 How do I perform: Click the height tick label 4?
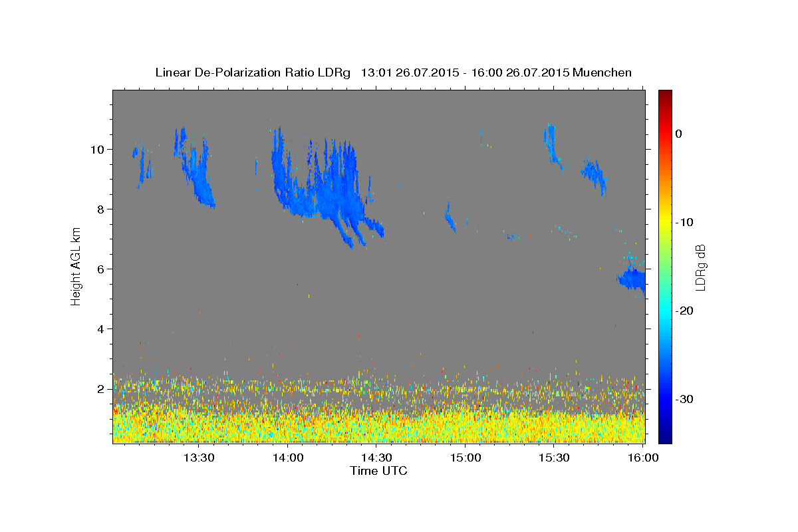pyautogui.click(x=102, y=329)
